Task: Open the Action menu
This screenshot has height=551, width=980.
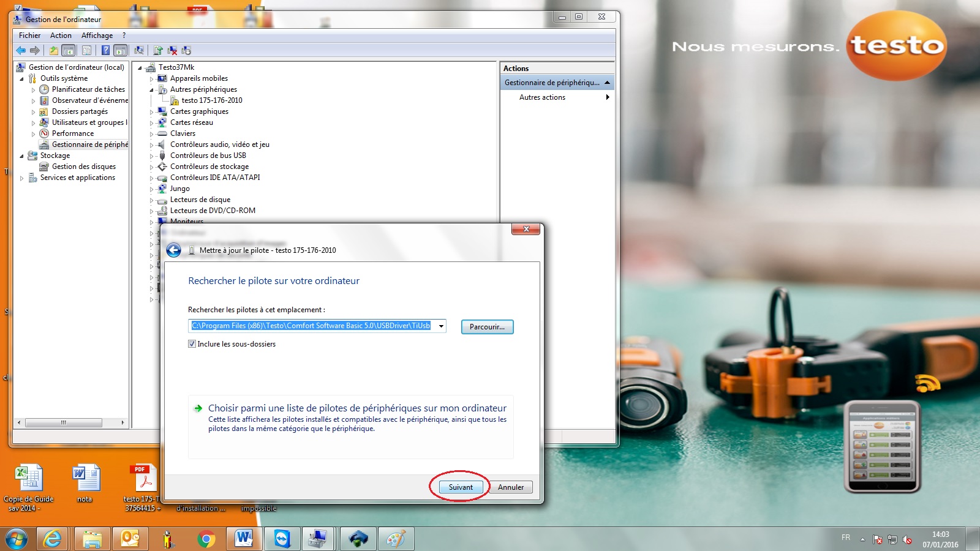Action: click(61, 36)
